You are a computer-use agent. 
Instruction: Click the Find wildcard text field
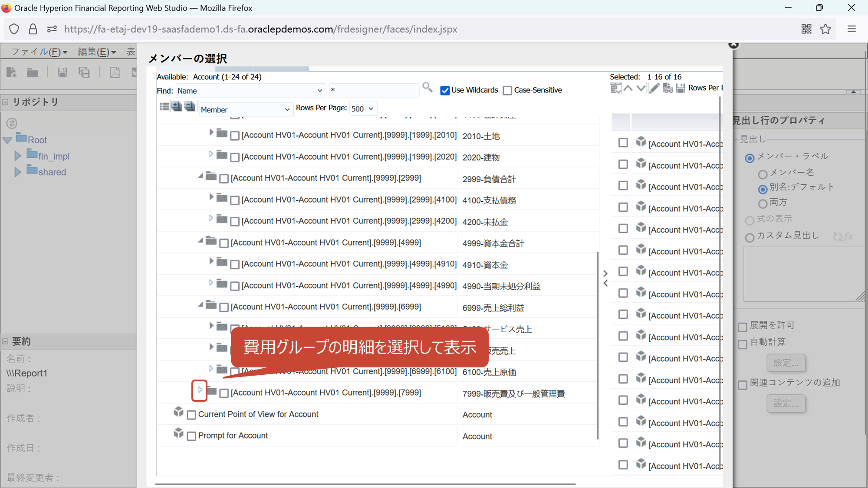point(373,90)
